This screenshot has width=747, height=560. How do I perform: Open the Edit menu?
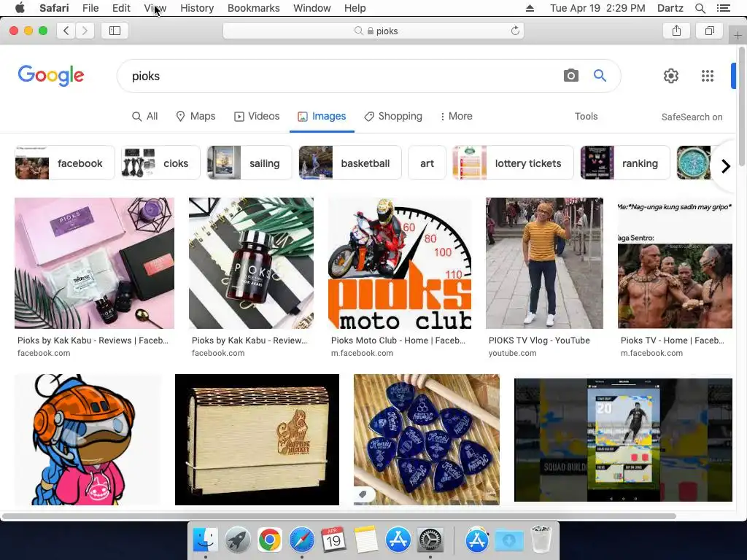(121, 8)
